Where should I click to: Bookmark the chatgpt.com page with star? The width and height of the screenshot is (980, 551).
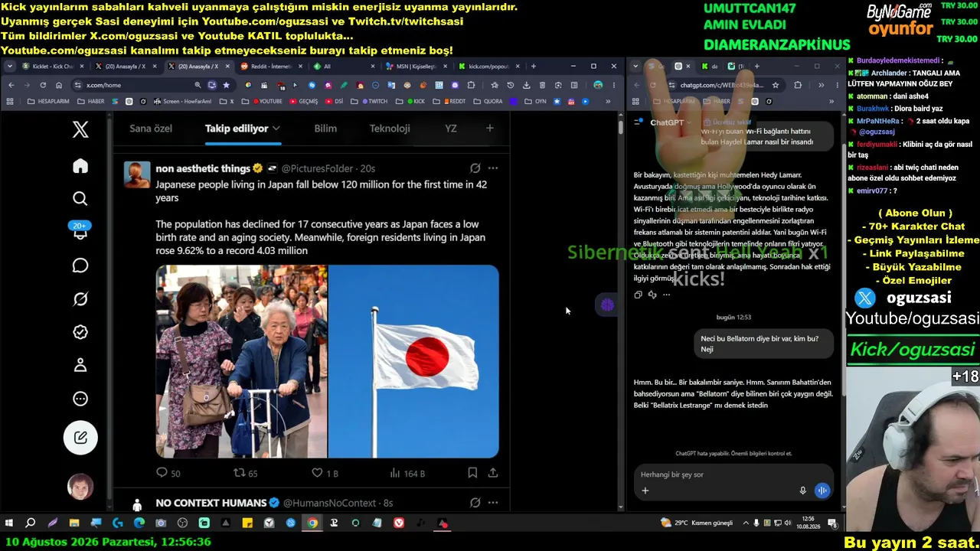pyautogui.click(x=776, y=85)
